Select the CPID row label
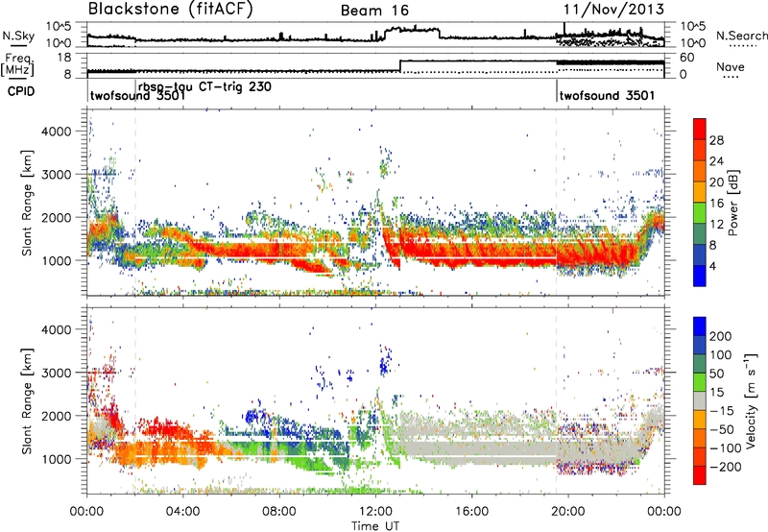Screen dimensions: 768x532 [21, 91]
